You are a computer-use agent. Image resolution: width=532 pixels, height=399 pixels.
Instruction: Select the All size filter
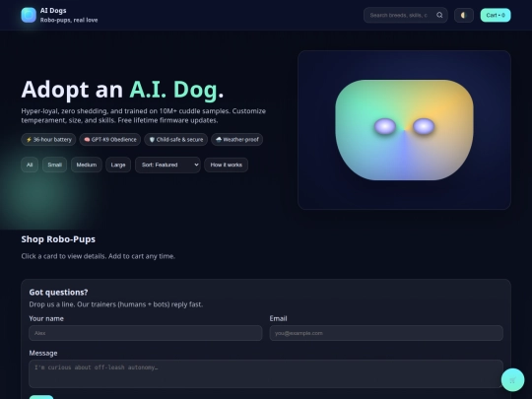click(x=30, y=165)
